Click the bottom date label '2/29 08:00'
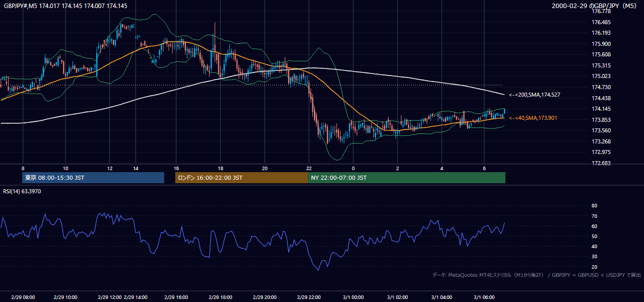The image size is (644, 302). point(23,297)
